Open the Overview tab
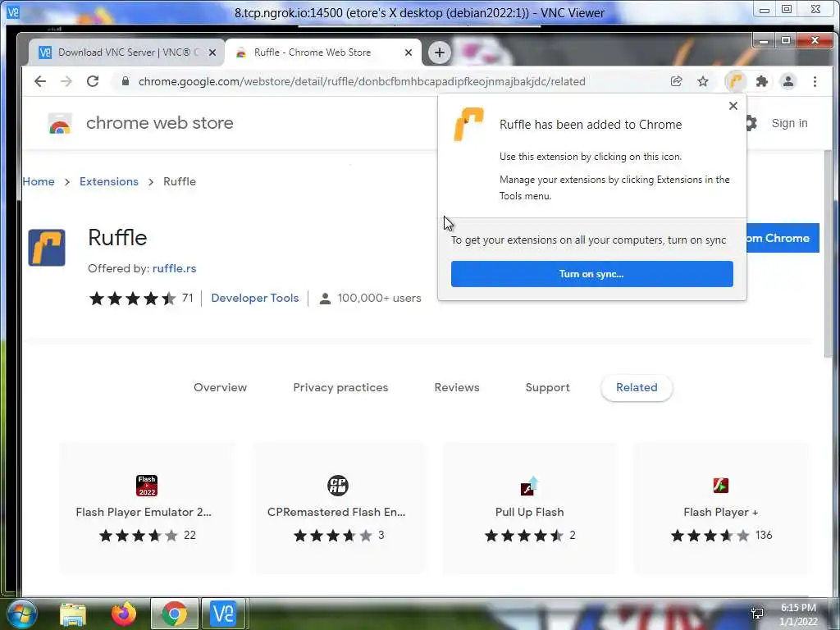 point(220,387)
